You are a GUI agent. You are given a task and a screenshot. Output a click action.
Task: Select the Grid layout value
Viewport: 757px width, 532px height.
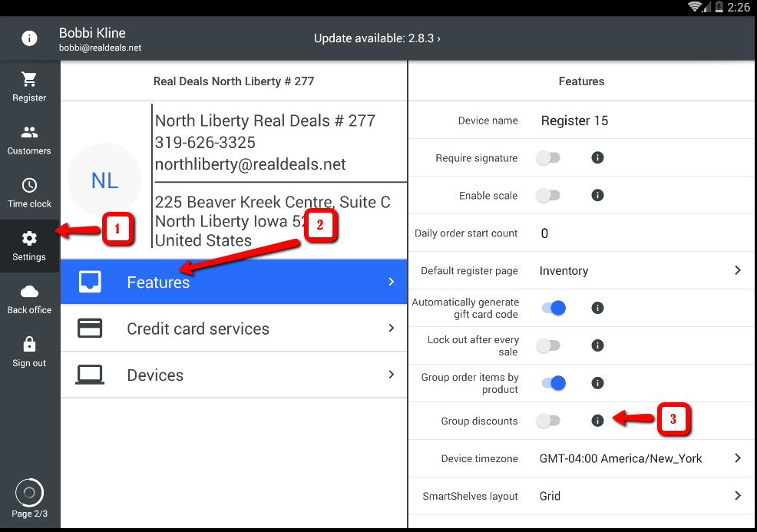(x=550, y=496)
